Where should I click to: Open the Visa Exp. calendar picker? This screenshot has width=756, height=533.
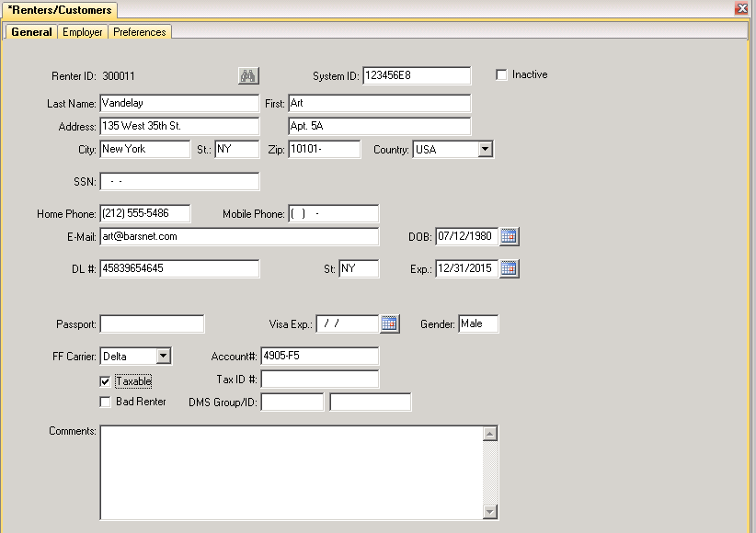pyautogui.click(x=390, y=323)
